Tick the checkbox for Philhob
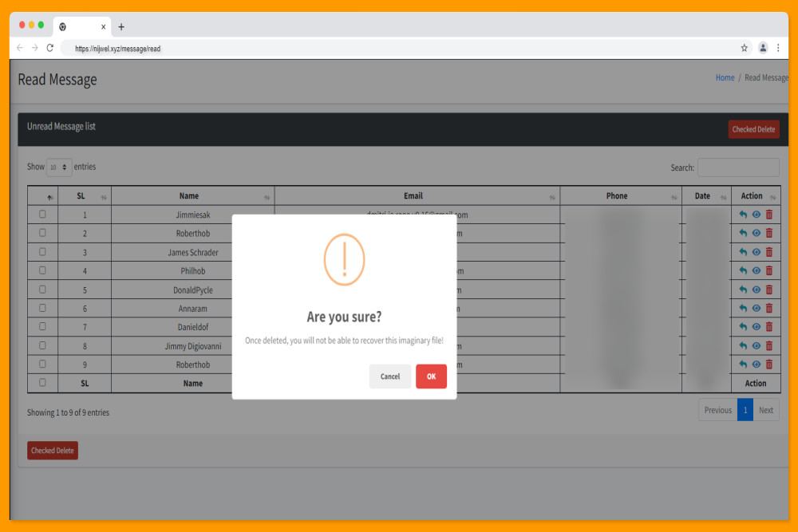This screenshot has height=532, width=798. coord(43,270)
